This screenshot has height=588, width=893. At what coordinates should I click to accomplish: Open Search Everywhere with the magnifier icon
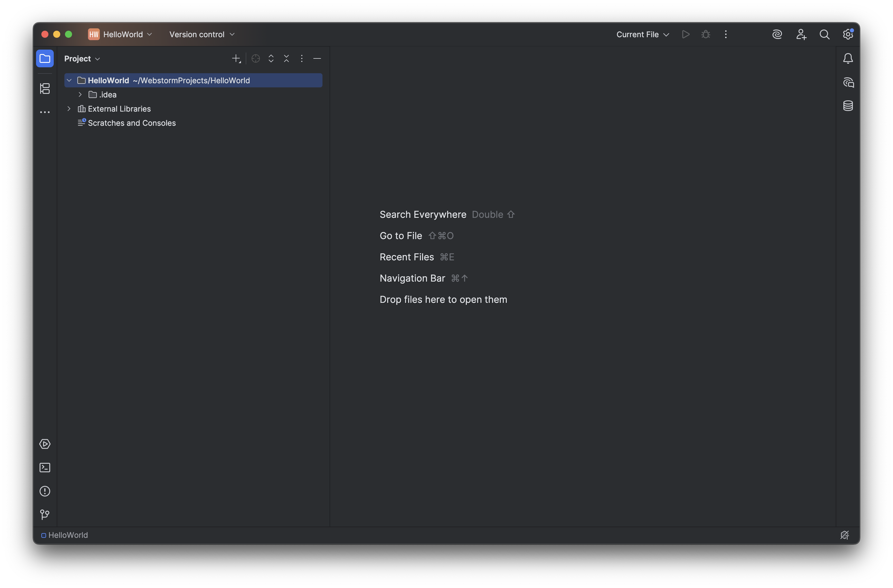coord(825,34)
